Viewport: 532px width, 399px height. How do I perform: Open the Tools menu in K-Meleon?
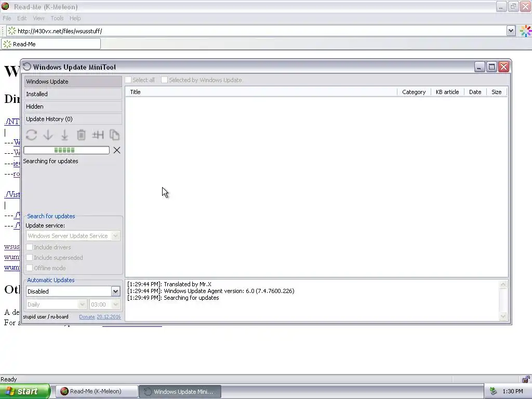point(57,18)
